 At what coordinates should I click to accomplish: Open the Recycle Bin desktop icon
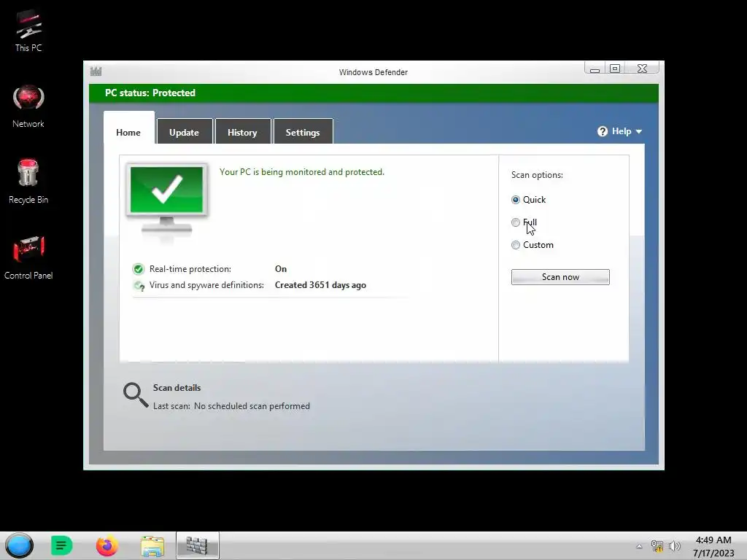28,182
